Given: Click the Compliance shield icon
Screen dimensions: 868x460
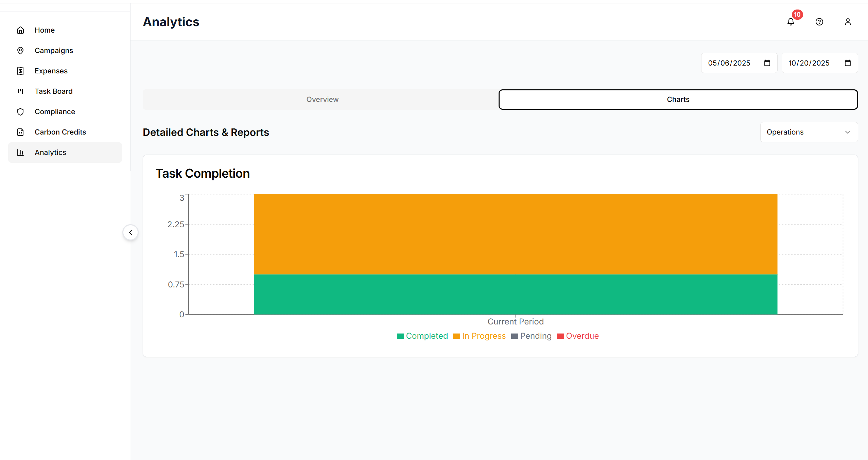Looking at the screenshot, I should tap(20, 112).
